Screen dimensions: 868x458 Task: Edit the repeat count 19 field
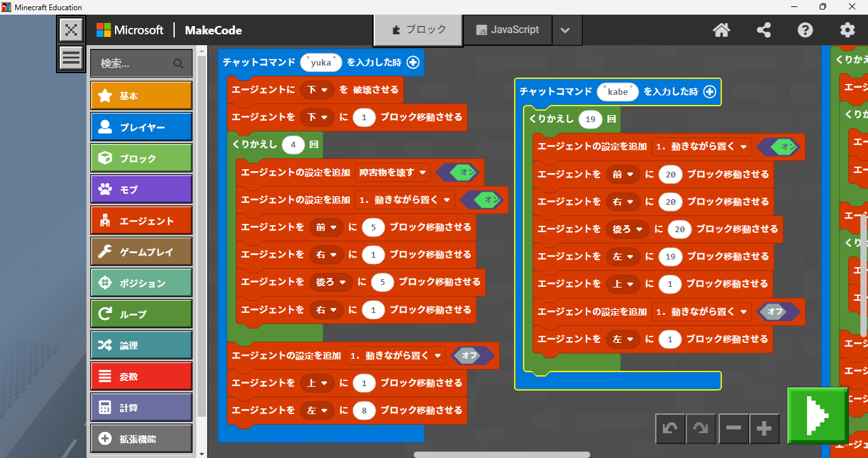[x=590, y=119]
